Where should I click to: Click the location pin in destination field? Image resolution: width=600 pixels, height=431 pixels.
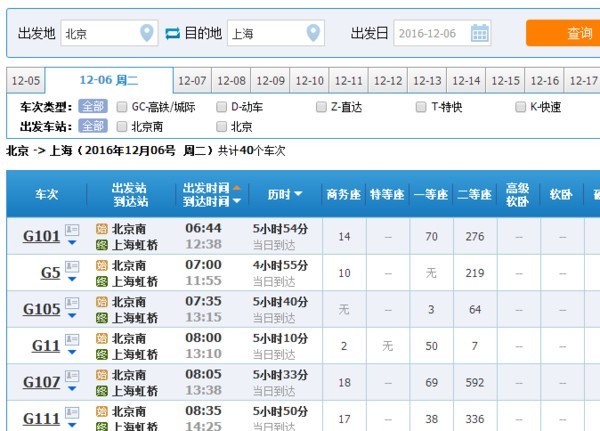(313, 33)
